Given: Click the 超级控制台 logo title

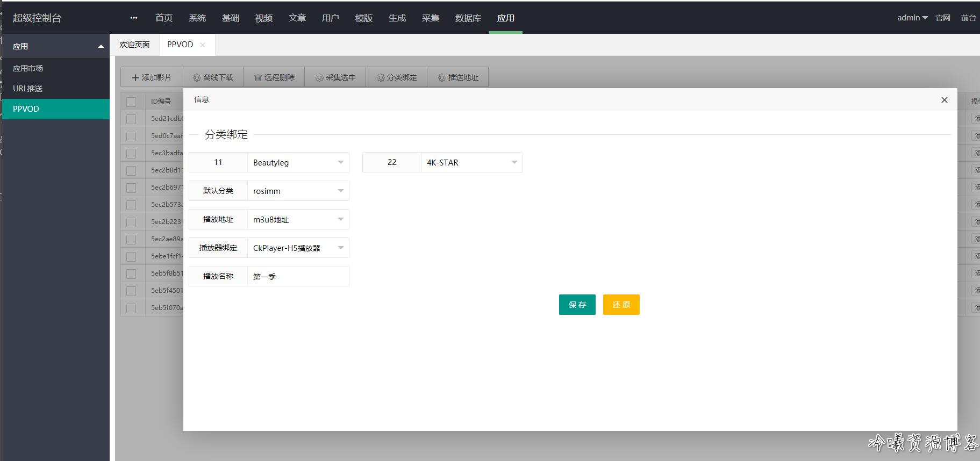Looking at the screenshot, I should coord(37,18).
